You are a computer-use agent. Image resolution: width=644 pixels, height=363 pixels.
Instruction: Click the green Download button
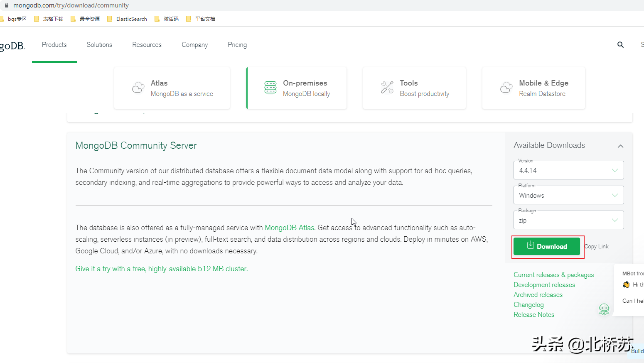tap(547, 246)
